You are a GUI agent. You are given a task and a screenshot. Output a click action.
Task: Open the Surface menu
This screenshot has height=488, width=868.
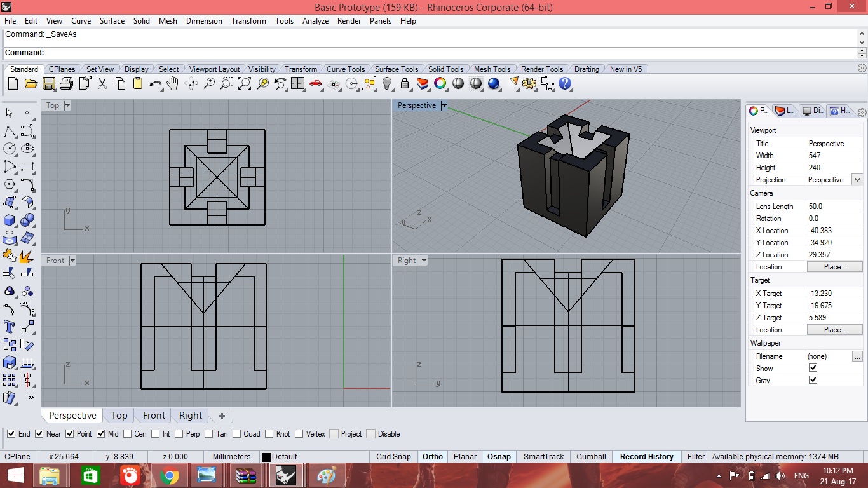(112, 21)
